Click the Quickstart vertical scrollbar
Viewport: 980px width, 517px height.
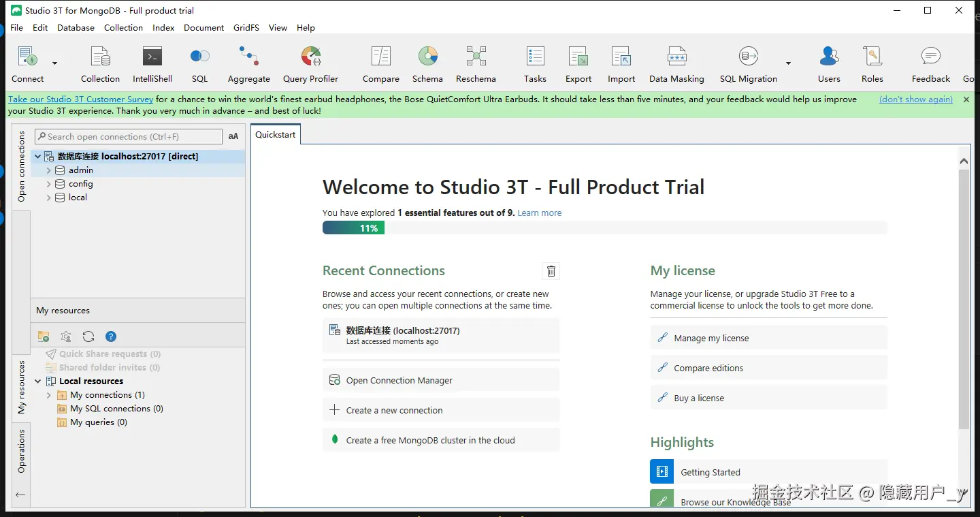pyautogui.click(x=964, y=300)
